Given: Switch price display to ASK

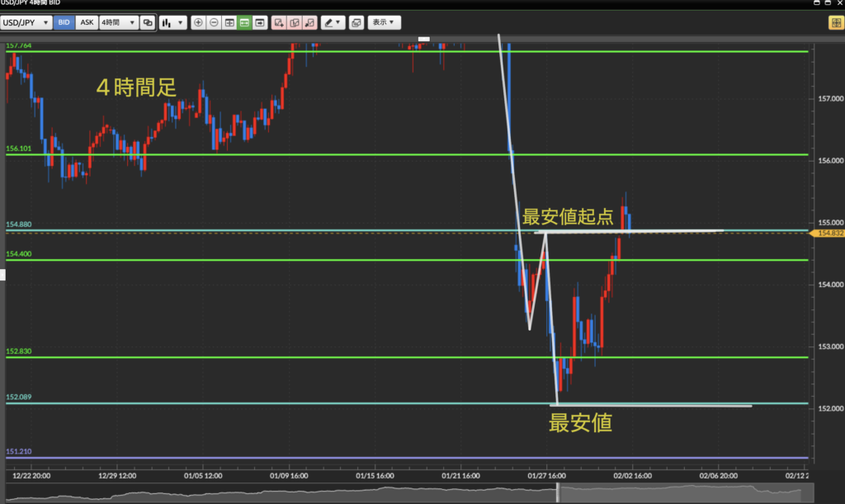Looking at the screenshot, I should 86,23.
